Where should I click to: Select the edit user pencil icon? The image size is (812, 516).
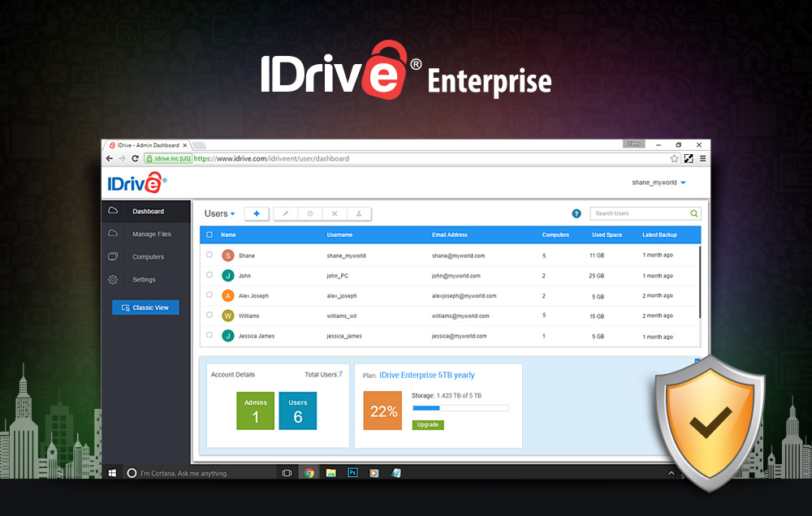click(286, 213)
